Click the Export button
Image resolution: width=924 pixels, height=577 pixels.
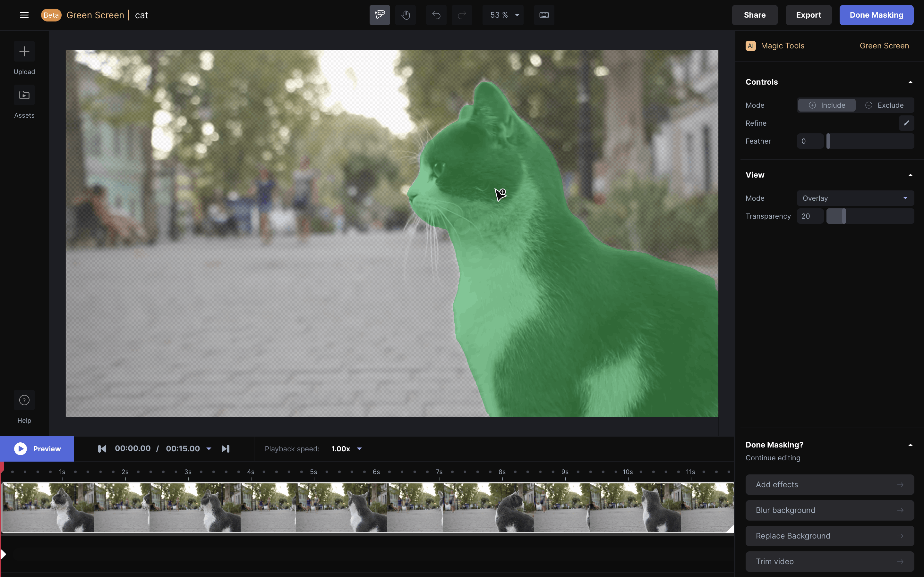[x=808, y=15]
